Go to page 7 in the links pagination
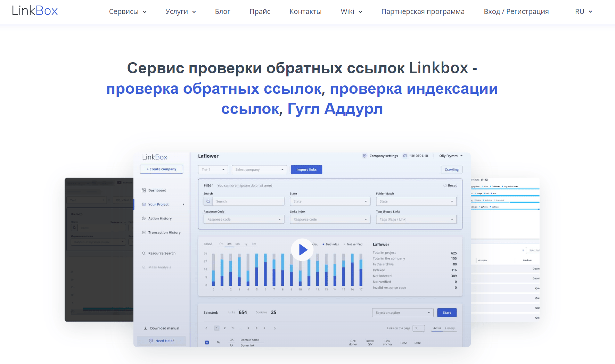The width and height of the screenshot is (615, 364). [x=248, y=328]
